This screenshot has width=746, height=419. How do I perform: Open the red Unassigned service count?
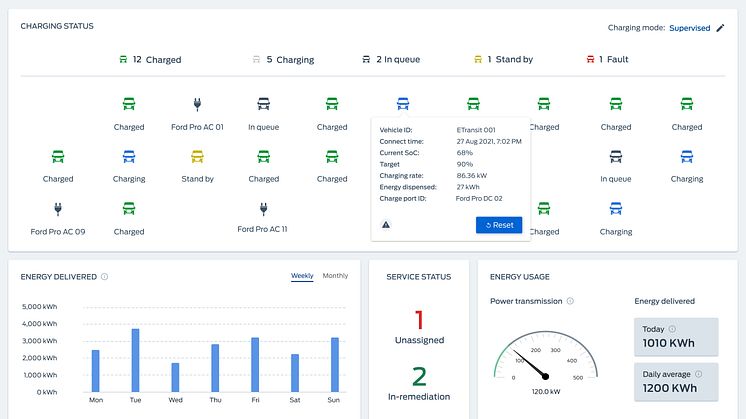click(x=420, y=320)
